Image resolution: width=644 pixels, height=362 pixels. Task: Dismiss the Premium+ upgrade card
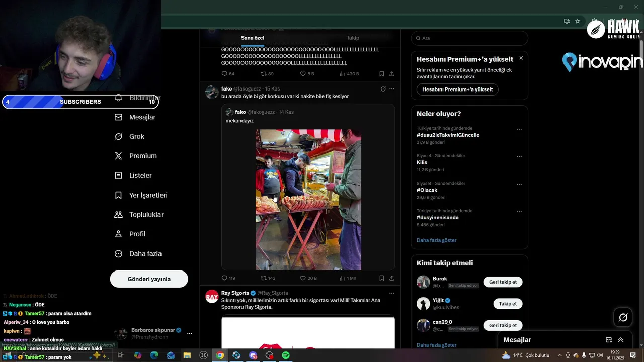point(521,58)
